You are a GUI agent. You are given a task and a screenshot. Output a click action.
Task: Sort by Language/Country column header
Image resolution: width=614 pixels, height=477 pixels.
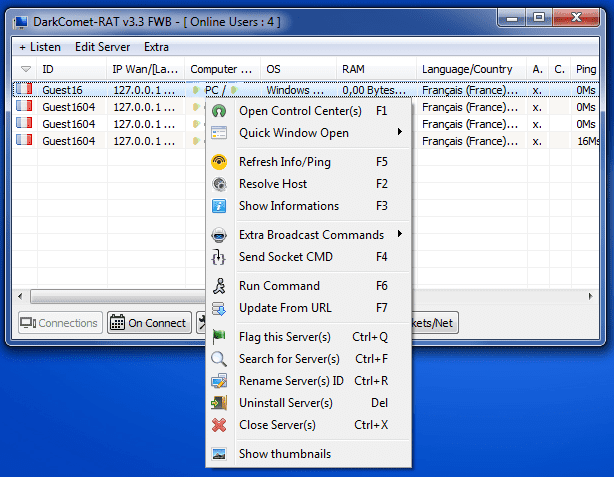point(472,69)
